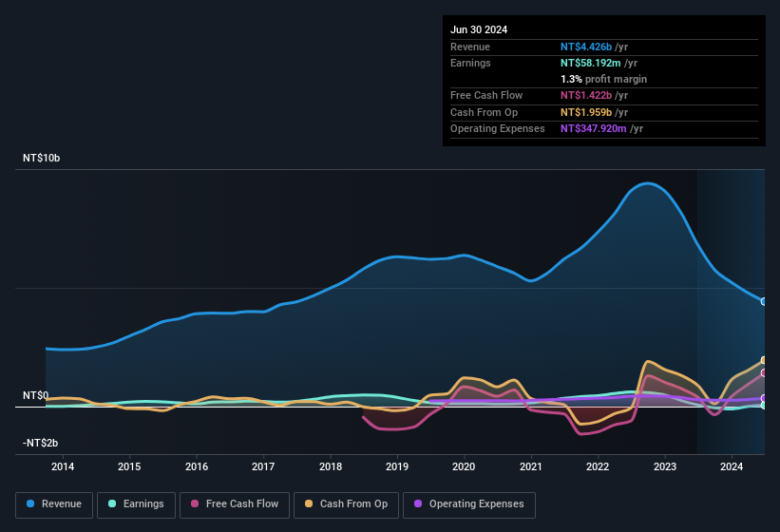Image resolution: width=780 pixels, height=532 pixels.
Task: Click the 2018 x-axis label
Action: pyautogui.click(x=331, y=466)
